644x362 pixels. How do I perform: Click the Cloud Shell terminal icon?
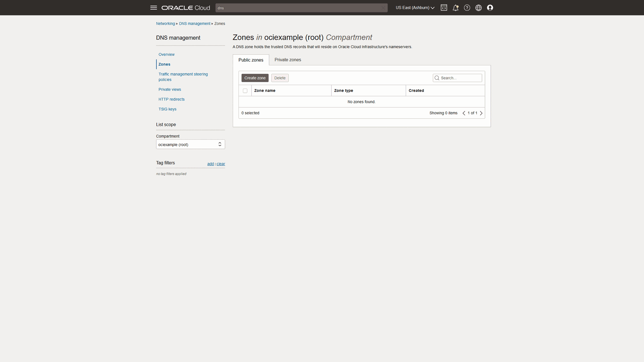pyautogui.click(x=444, y=7)
